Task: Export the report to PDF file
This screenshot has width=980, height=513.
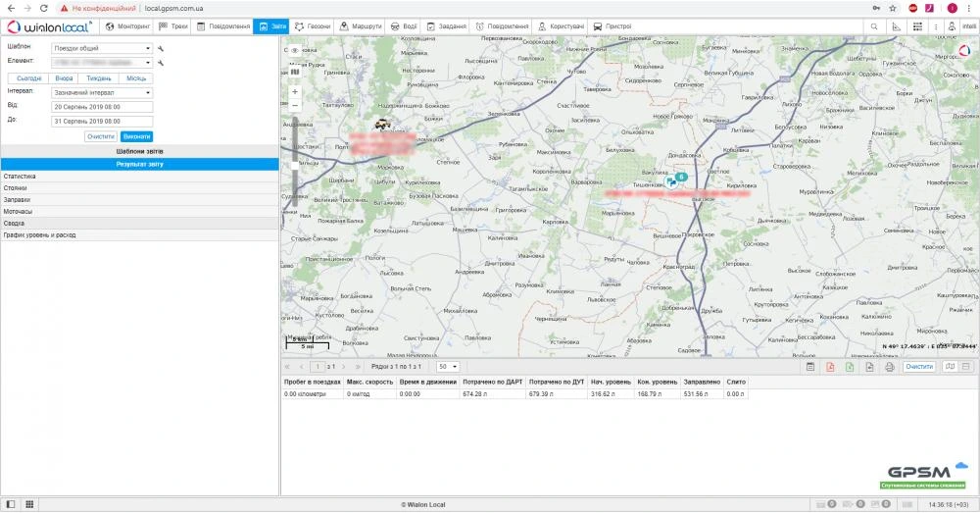Action: point(829,366)
